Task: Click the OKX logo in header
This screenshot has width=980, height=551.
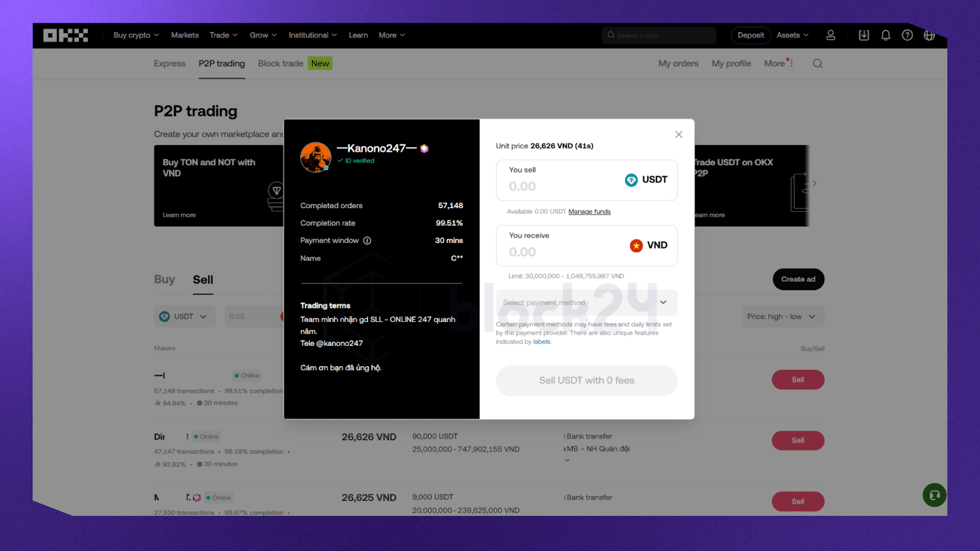Action: coord(66,36)
